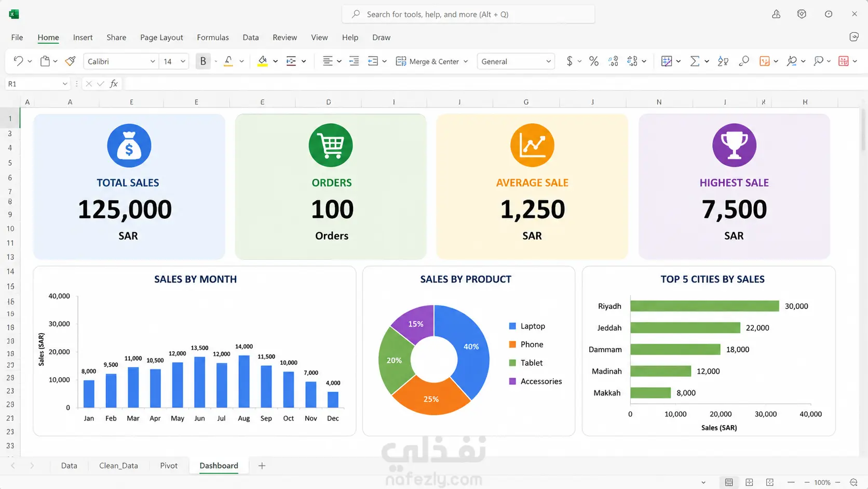The width and height of the screenshot is (868, 489).
Task: Open the File menu
Action: (x=17, y=37)
